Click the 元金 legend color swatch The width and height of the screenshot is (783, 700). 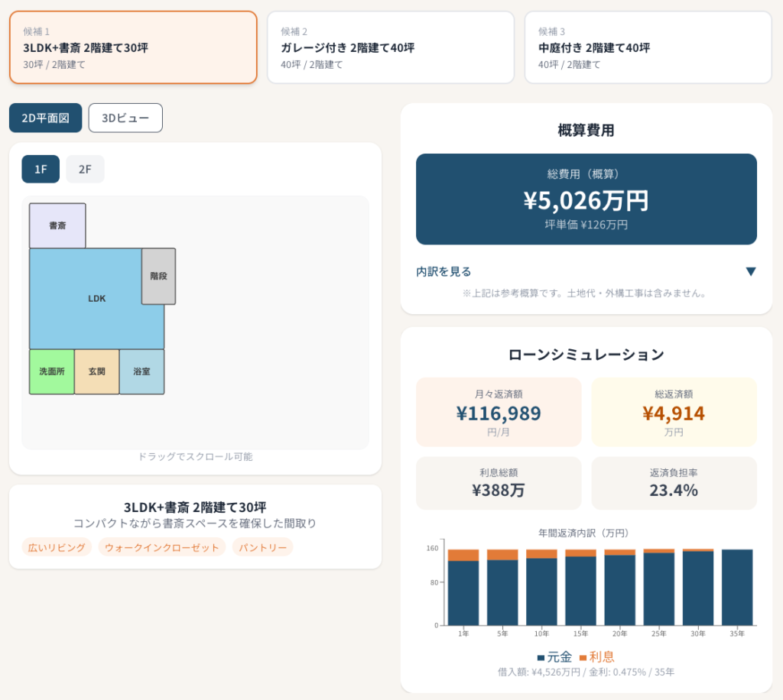541,657
